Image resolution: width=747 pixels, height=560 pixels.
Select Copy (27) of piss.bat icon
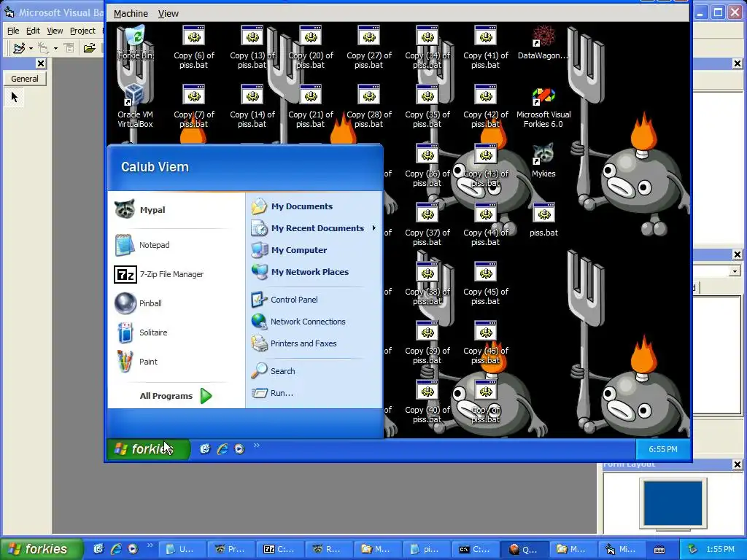(368, 47)
